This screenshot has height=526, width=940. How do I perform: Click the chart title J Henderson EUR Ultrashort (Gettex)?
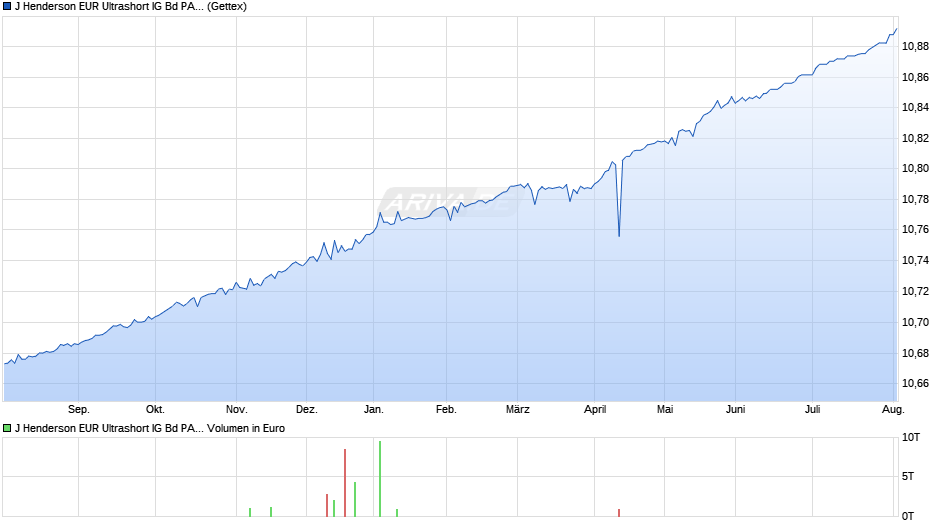[x=131, y=7]
